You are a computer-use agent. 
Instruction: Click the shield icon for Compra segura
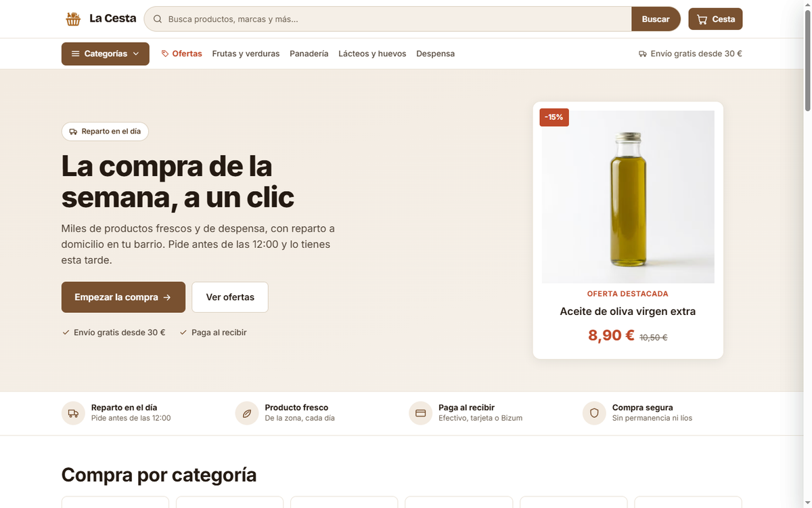pos(594,413)
